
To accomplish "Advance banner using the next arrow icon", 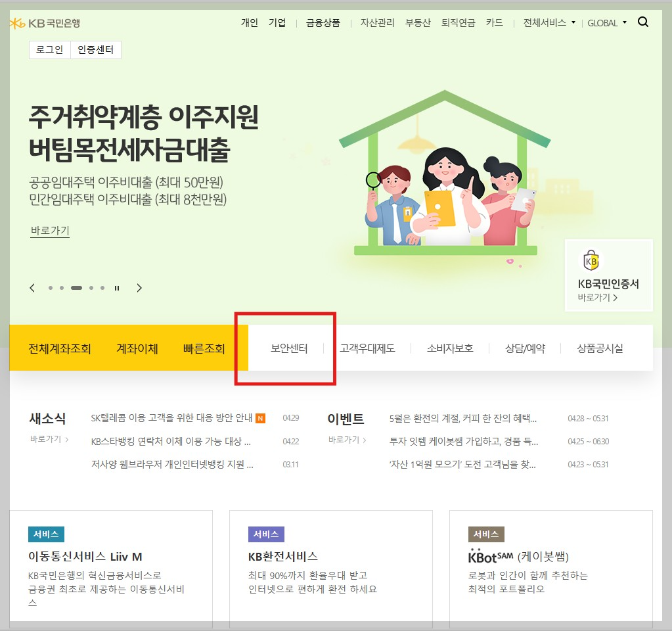I will point(139,287).
